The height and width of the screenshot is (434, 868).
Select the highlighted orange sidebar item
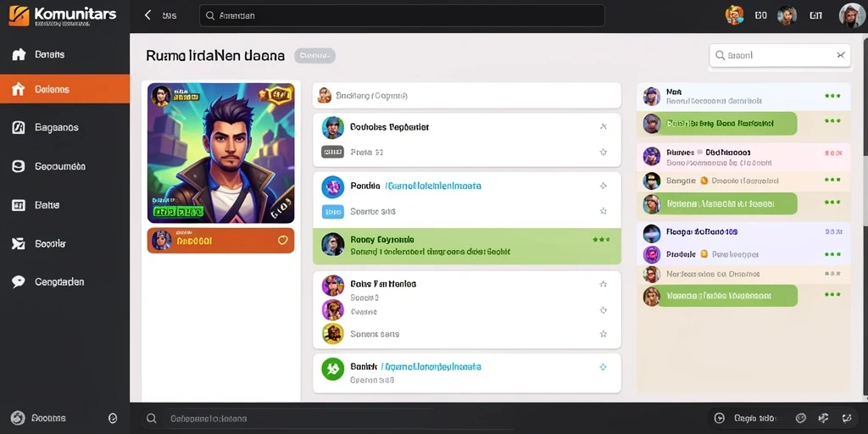[x=64, y=88]
